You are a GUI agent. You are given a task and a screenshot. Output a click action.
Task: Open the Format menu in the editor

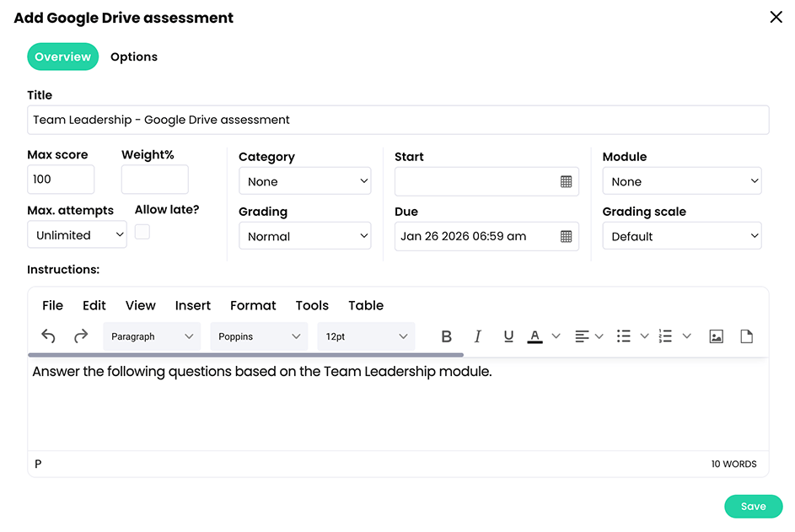pyautogui.click(x=252, y=305)
